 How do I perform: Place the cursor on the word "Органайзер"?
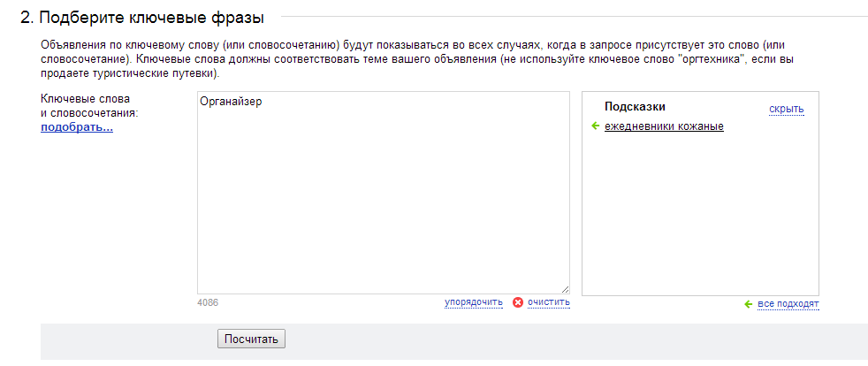(x=231, y=102)
